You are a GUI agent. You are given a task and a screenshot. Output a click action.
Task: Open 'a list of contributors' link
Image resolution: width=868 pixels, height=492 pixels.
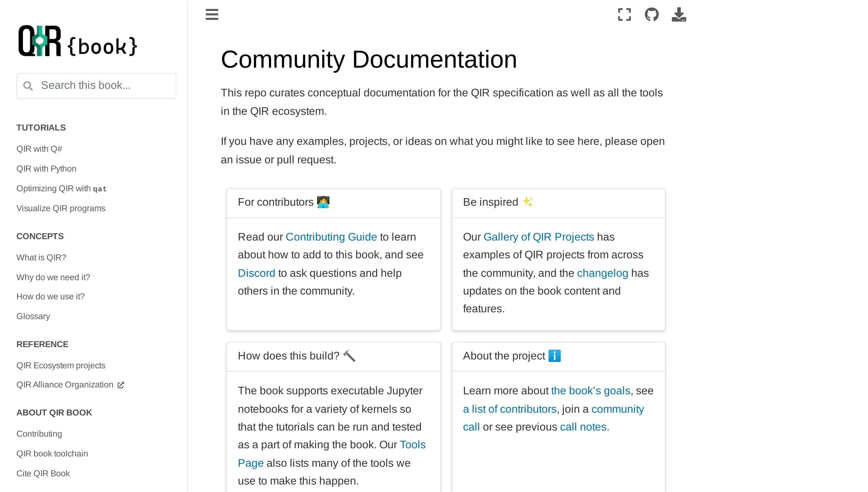coord(510,409)
